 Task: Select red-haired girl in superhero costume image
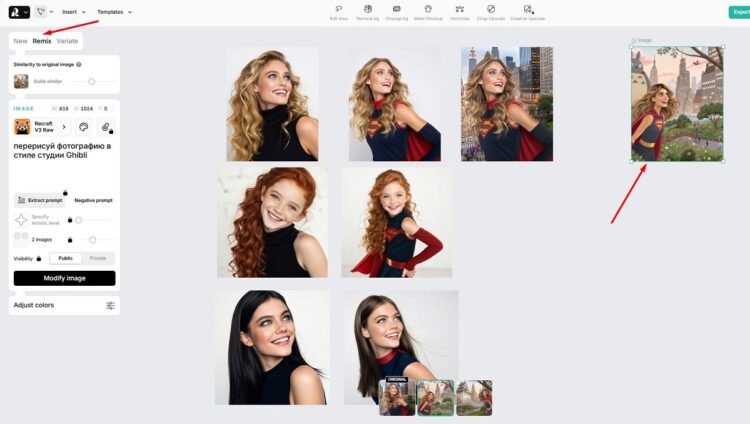(x=397, y=223)
